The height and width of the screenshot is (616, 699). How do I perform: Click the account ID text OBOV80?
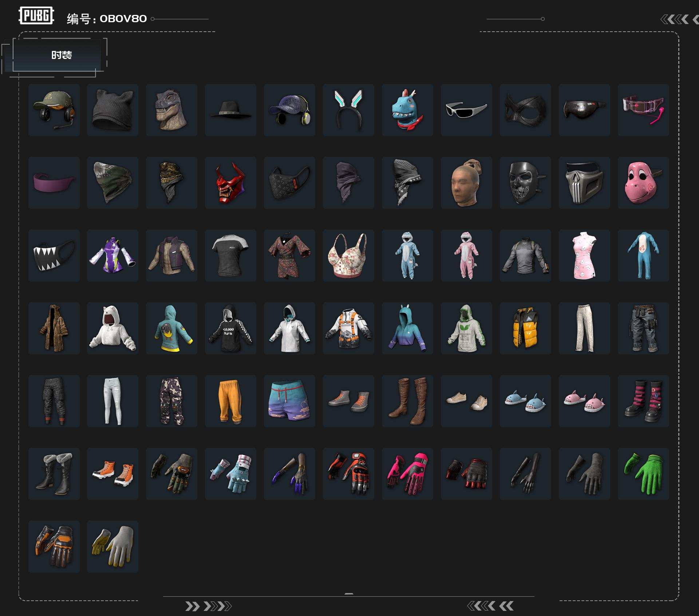[123, 19]
